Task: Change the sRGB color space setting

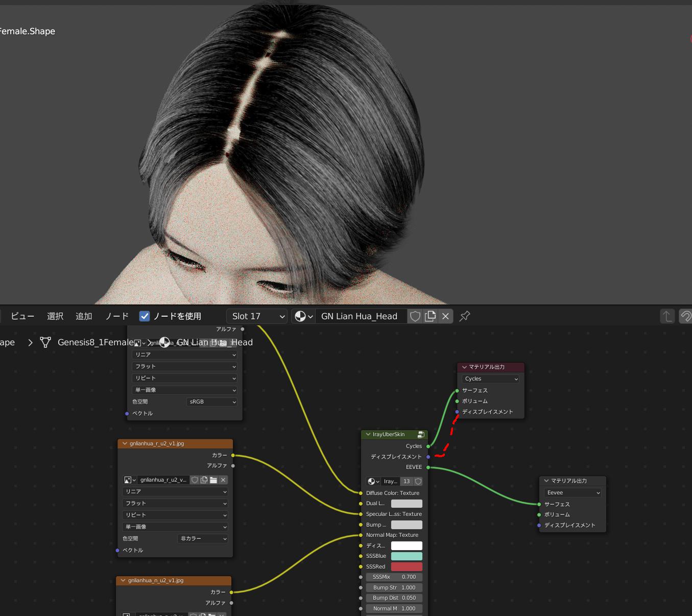Action: click(211, 401)
